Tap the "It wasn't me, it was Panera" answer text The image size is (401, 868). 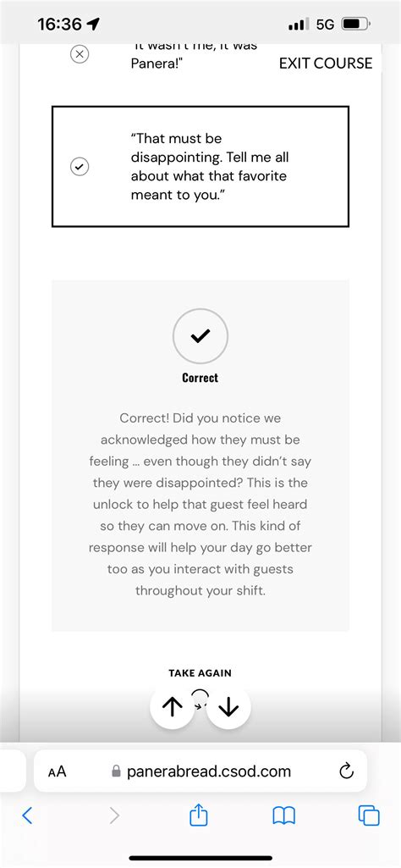194,57
